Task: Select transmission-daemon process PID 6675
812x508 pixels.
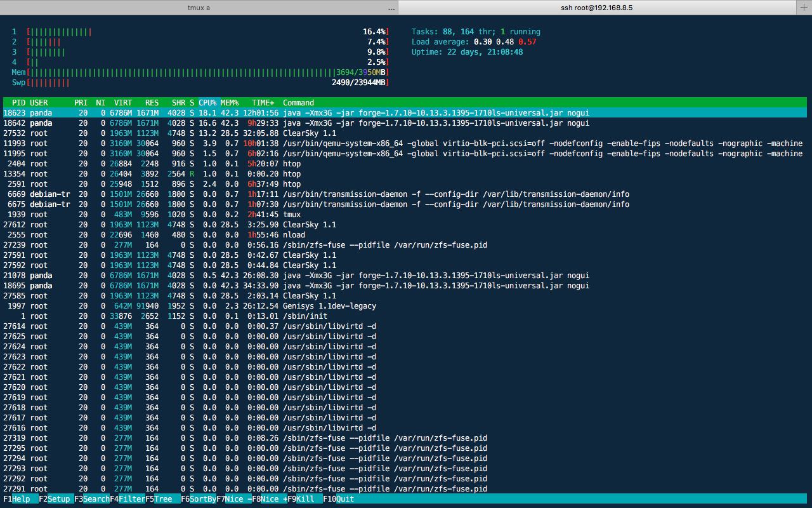Action: point(405,204)
